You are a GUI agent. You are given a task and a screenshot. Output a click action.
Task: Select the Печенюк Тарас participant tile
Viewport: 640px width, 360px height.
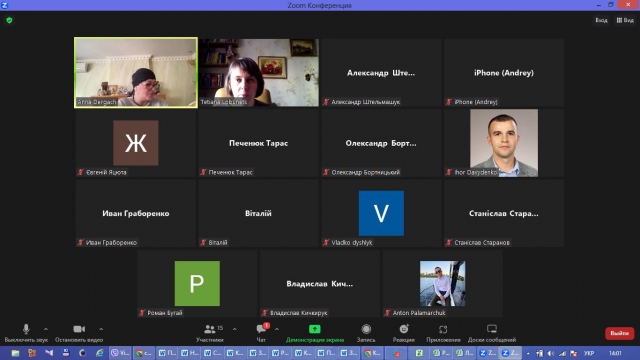(259, 143)
